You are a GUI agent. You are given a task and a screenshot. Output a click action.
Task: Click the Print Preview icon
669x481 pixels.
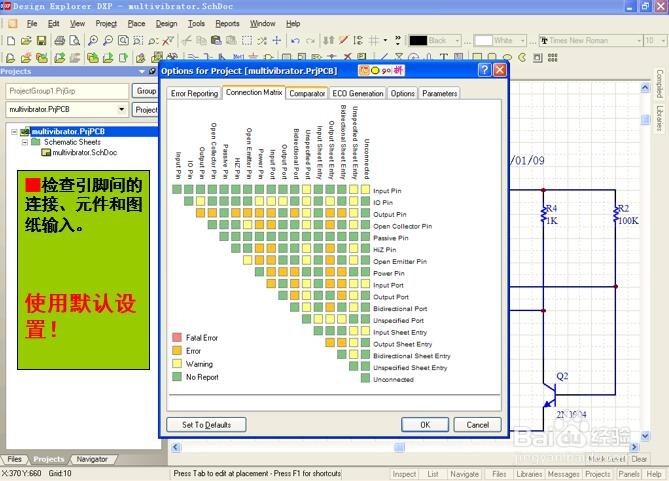pos(75,41)
